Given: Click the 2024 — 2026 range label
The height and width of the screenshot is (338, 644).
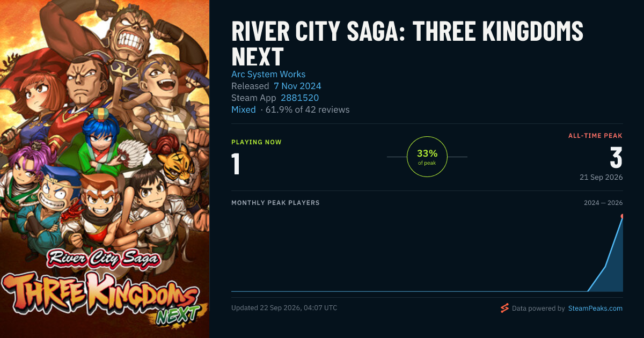Looking at the screenshot, I should (x=603, y=203).
